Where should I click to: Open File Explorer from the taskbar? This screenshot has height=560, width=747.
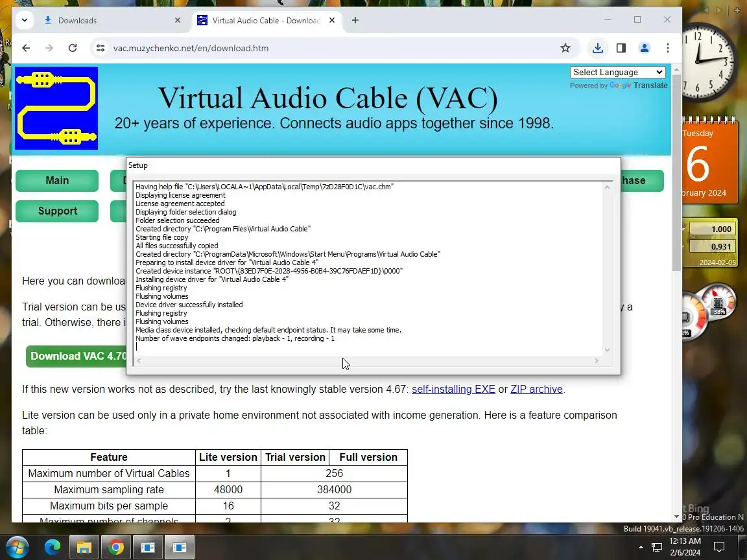pos(84,547)
